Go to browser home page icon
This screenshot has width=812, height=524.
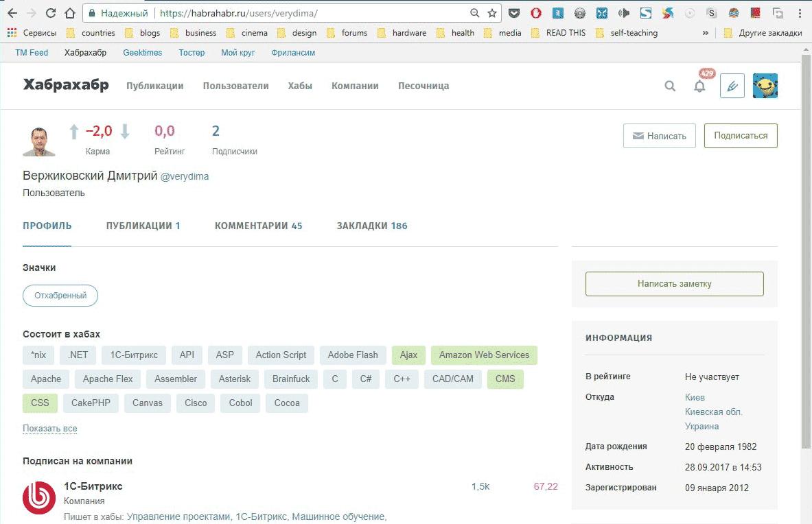69,13
